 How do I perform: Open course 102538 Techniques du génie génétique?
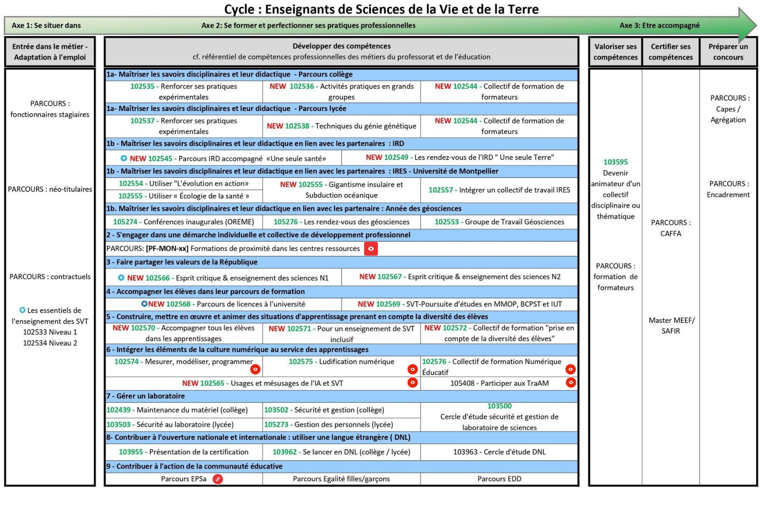[341, 126]
